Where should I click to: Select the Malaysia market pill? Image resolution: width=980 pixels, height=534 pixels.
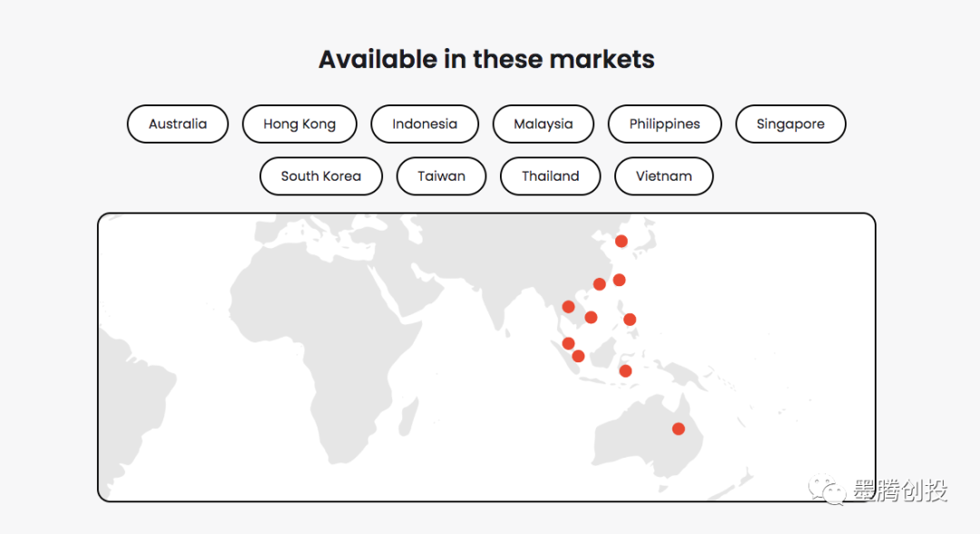click(x=544, y=124)
